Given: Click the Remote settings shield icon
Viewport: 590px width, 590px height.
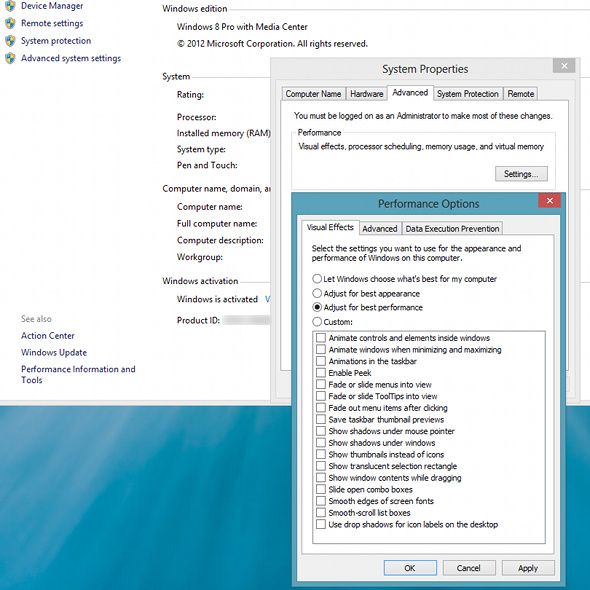Looking at the screenshot, I should pos(10,23).
